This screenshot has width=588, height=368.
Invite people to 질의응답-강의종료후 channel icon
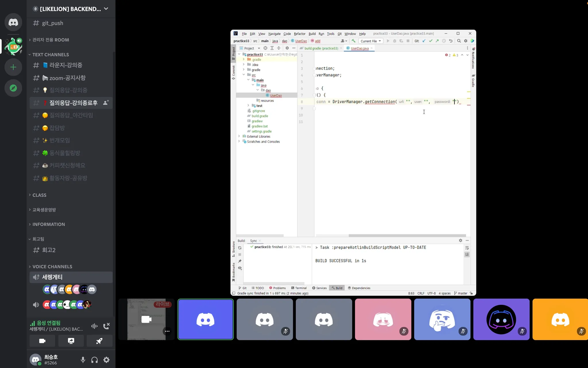106,103
